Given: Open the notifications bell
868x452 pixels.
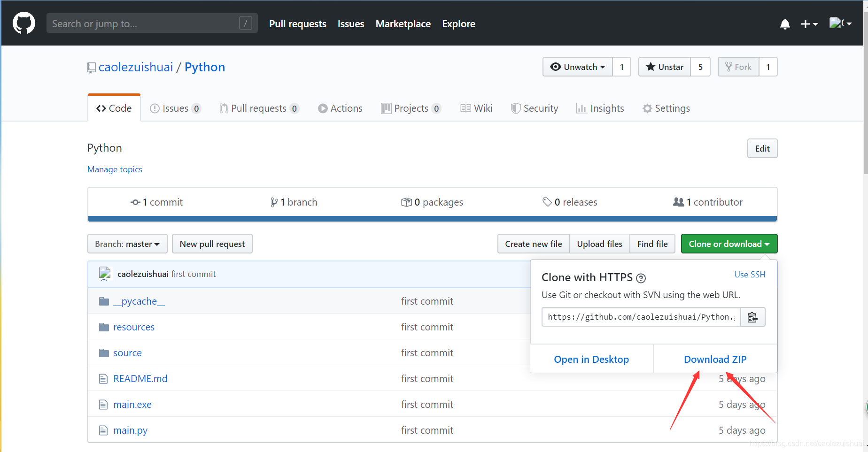Looking at the screenshot, I should pyautogui.click(x=785, y=24).
